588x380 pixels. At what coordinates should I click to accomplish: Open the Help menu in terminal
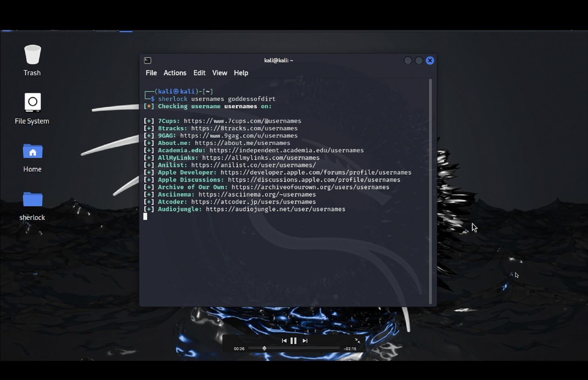(x=241, y=73)
